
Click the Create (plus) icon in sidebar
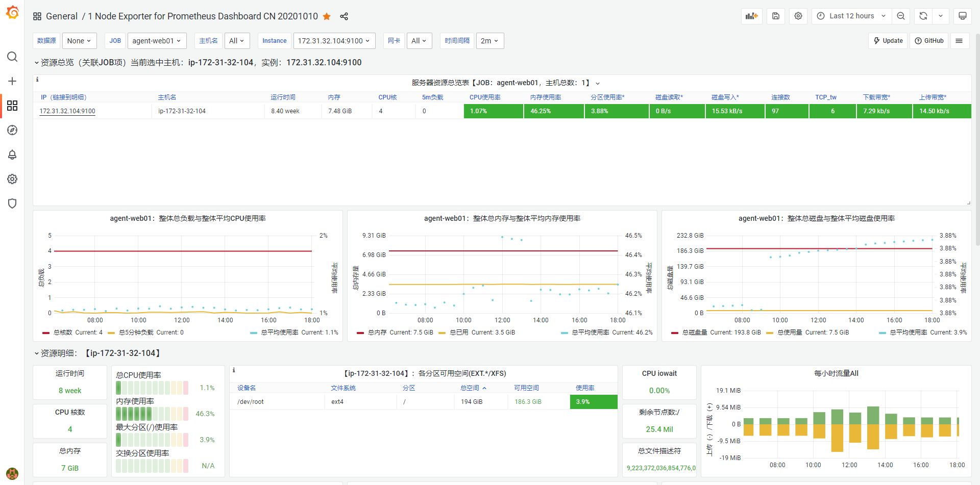pos(12,81)
